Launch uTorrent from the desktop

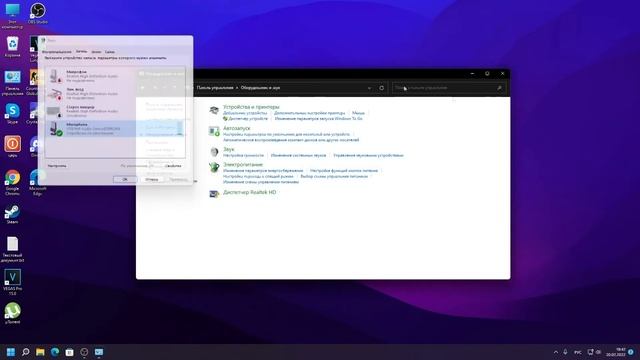tap(12, 313)
